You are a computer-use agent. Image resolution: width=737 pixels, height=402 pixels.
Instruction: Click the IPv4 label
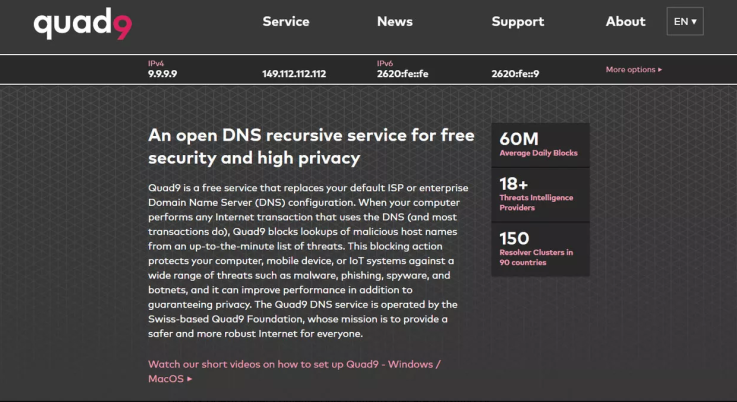pyautogui.click(x=156, y=63)
